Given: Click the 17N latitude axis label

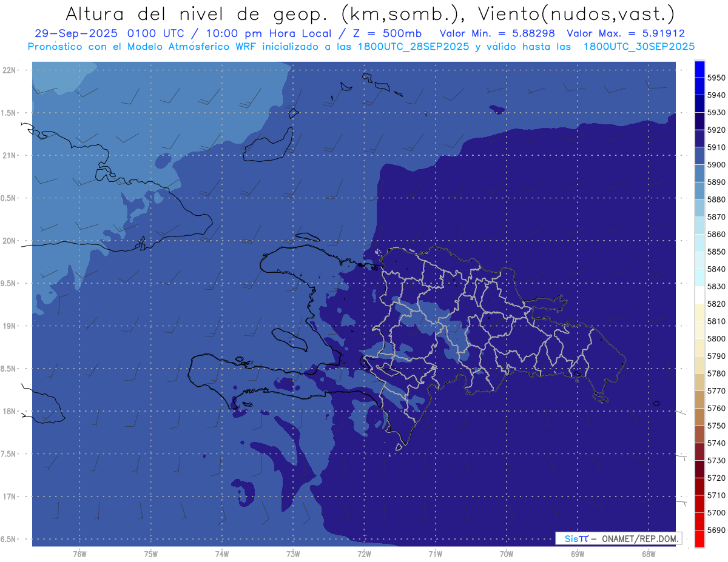Looking at the screenshot, I should 10,497.
